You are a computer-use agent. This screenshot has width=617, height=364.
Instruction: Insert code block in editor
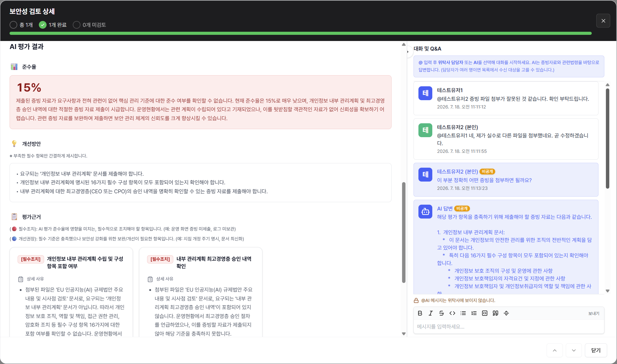[x=485, y=313]
